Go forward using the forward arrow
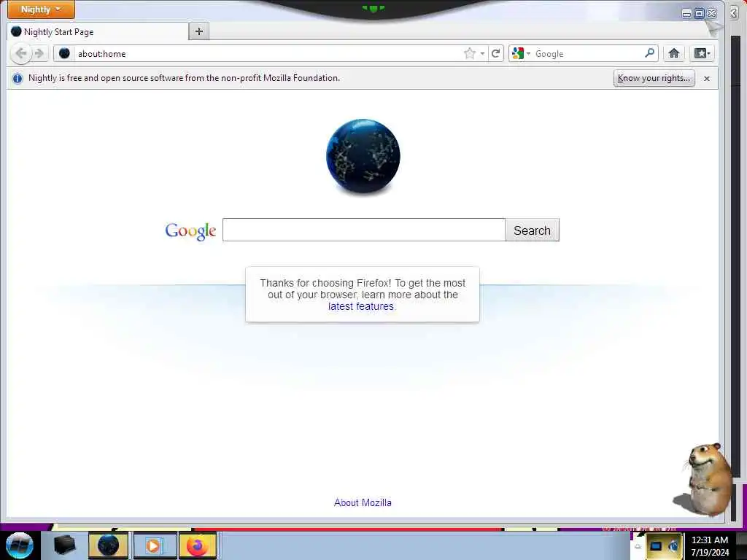Viewport: 747px width, 560px height. point(39,53)
